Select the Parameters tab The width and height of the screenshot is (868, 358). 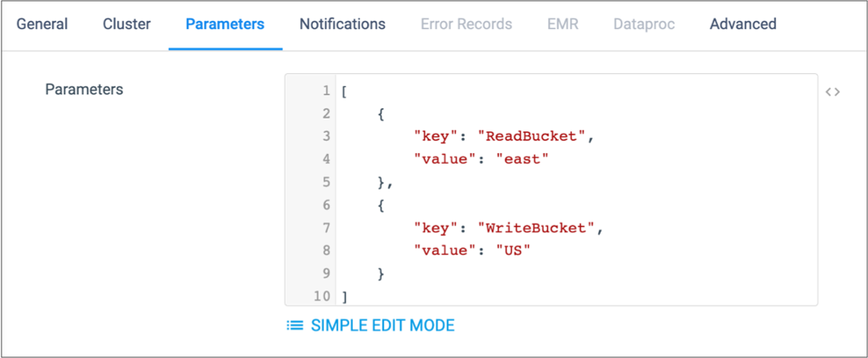[225, 24]
